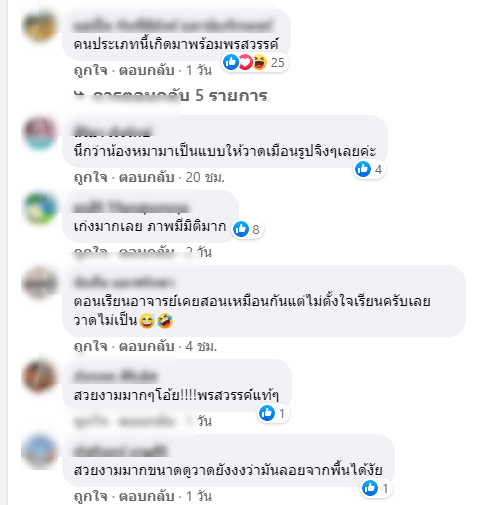Click the like icon with 8 reactions
Screen dimensions: 477x505
coord(241,229)
